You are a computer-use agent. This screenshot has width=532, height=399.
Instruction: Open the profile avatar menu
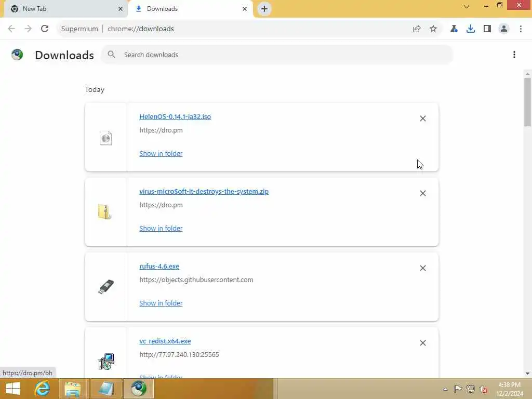click(x=504, y=29)
